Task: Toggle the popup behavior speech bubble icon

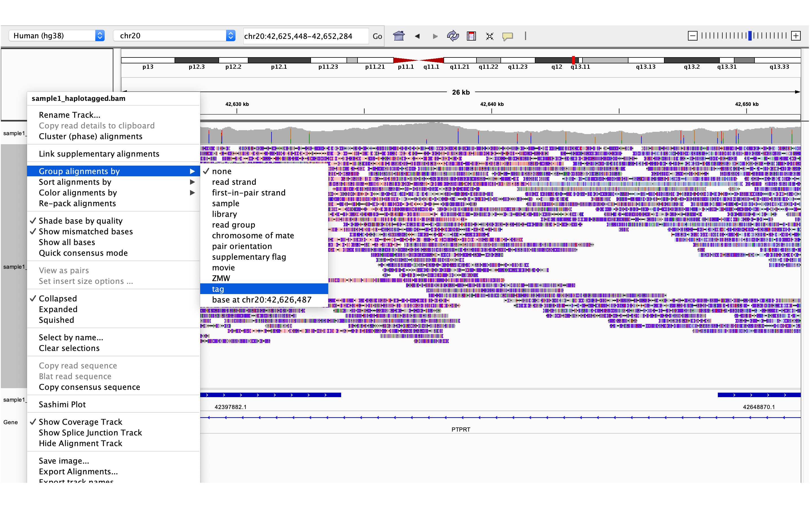Action: click(x=507, y=36)
